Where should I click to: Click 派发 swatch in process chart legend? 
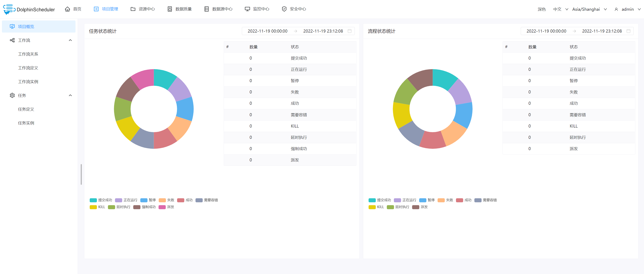(x=416, y=207)
